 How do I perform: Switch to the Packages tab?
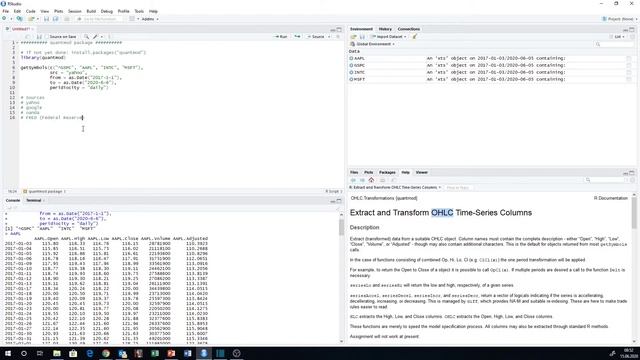pyautogui.click(x=387, y=172)
